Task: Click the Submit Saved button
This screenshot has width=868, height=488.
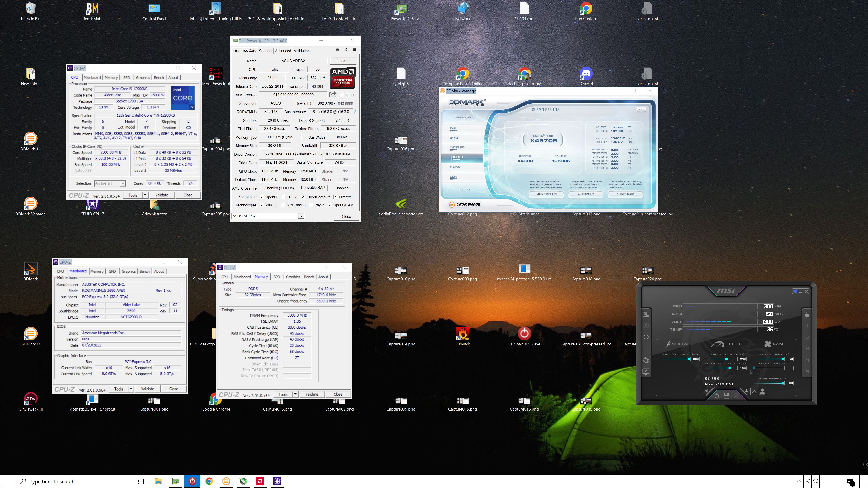Action: [625, 194]
